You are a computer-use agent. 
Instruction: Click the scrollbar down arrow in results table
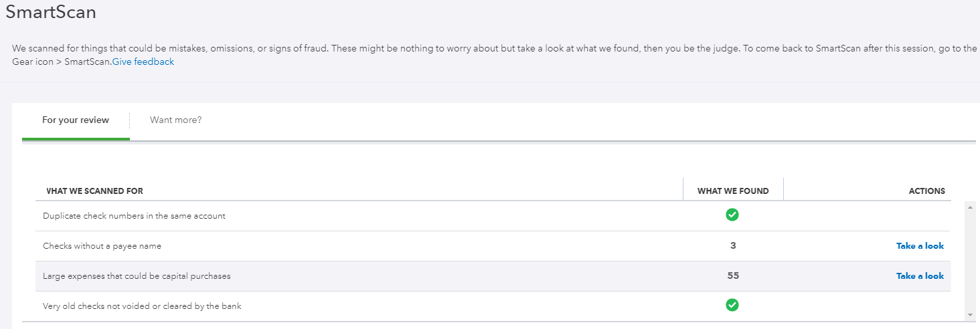[x=970, y=315]
